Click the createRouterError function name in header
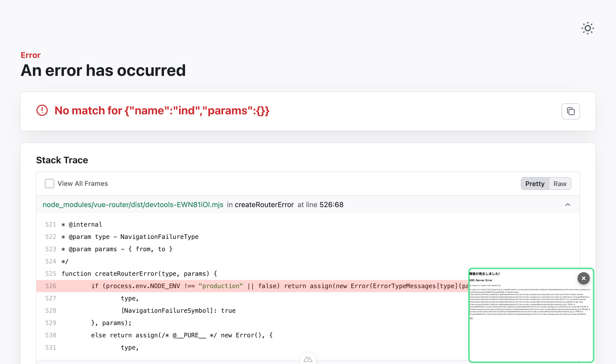The width and height of the screenshot is (616, 364). [264, 205]
